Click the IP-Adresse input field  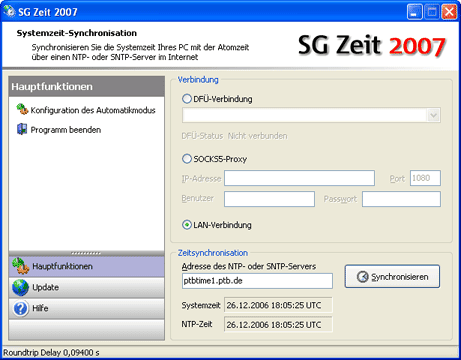[x=299, y=178]
